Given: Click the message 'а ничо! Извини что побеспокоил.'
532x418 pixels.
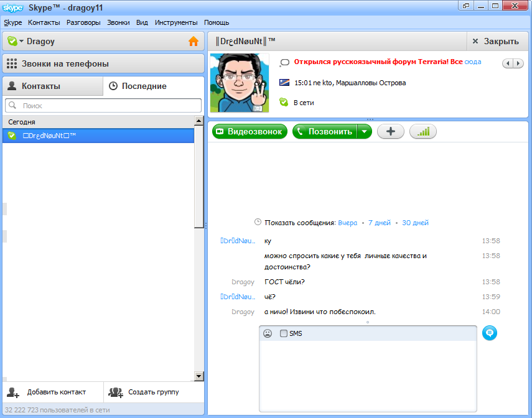Looking at the screenshot, I should (320, 312).
